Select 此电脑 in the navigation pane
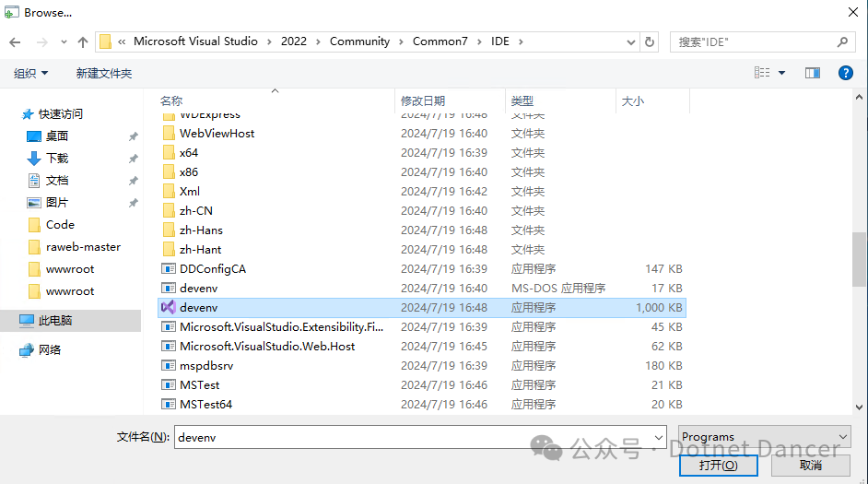Screen dimensions: 868x484 [55, 321]
